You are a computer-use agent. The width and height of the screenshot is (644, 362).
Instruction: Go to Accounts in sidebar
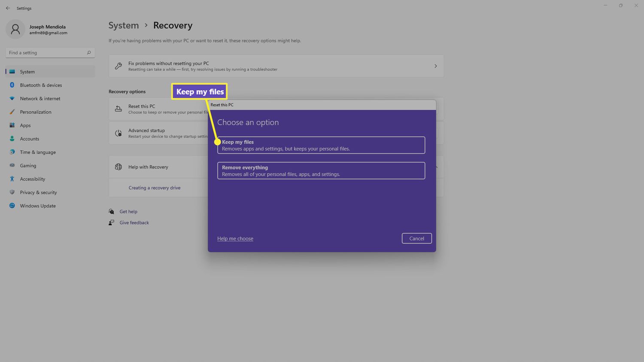pyautogui.click(x=29, y=139)
